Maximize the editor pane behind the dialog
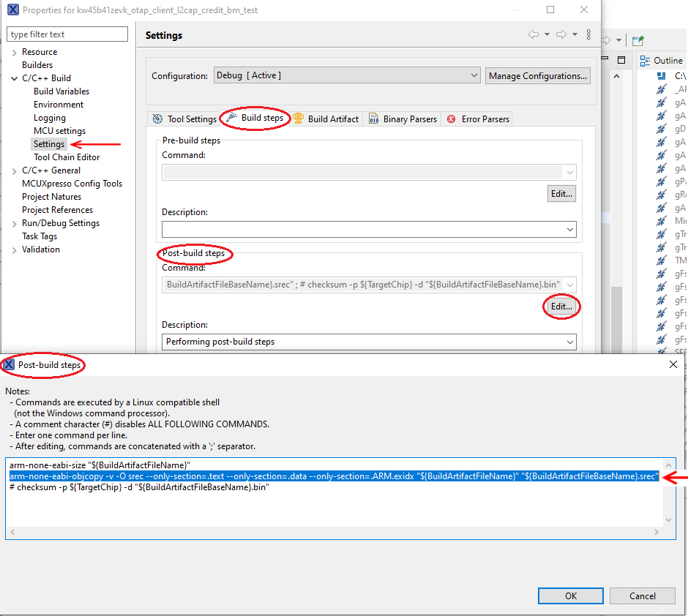688x616 pixels. 621,60
